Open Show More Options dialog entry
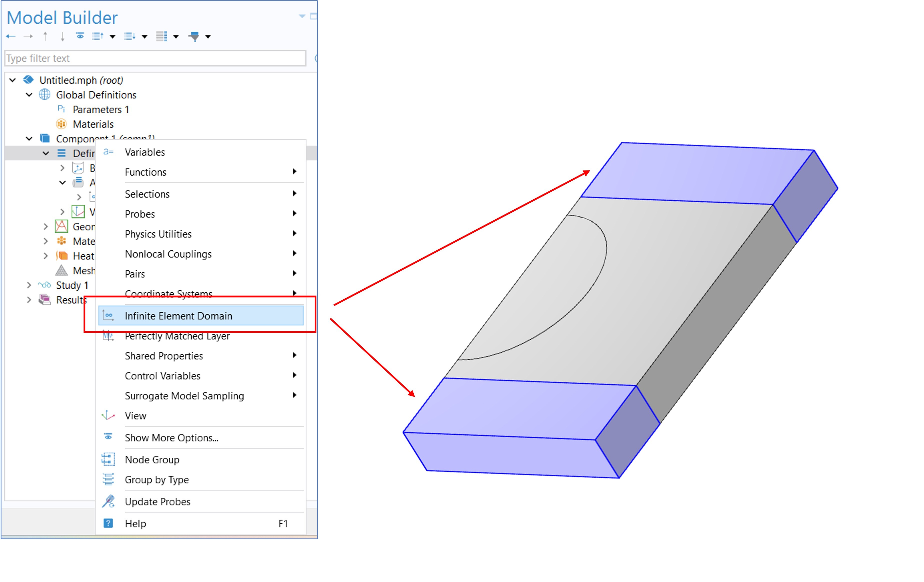 coord(171,438)
